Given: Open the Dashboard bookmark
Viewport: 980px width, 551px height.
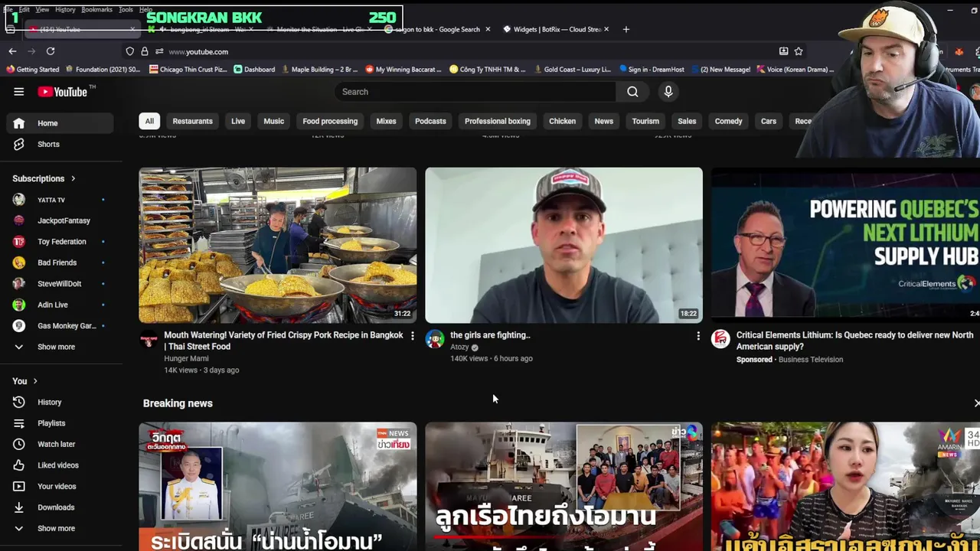Looking at the screenshot, I should point(254,69).
